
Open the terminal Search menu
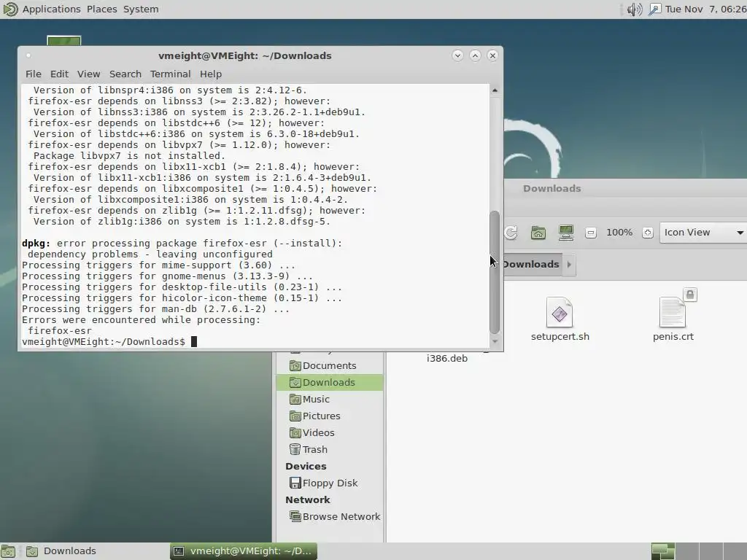pos(125,74)
